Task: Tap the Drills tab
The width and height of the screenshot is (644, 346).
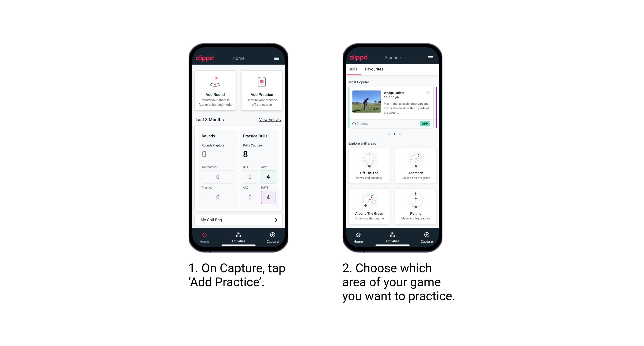Action: tap(353, 69)
